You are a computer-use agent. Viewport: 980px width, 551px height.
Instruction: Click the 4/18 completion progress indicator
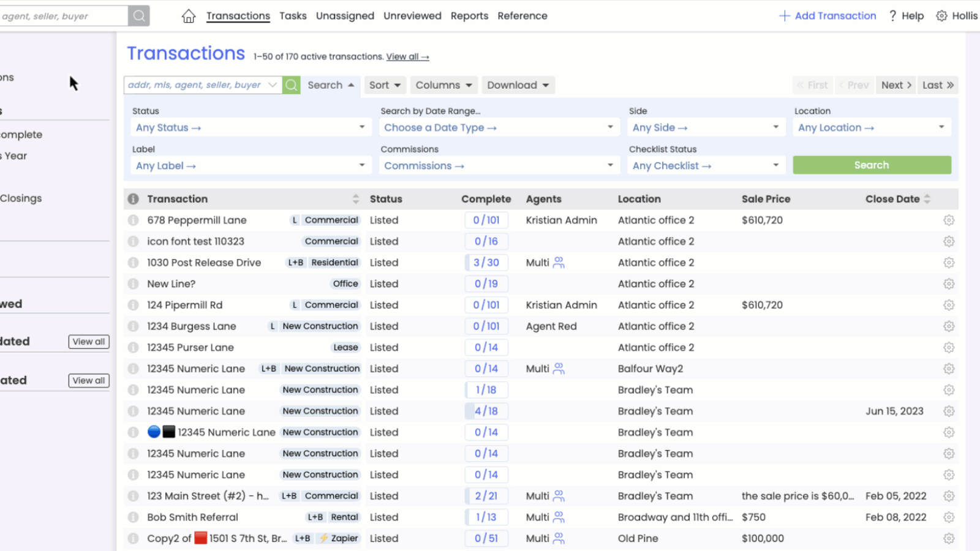(486, 411)
